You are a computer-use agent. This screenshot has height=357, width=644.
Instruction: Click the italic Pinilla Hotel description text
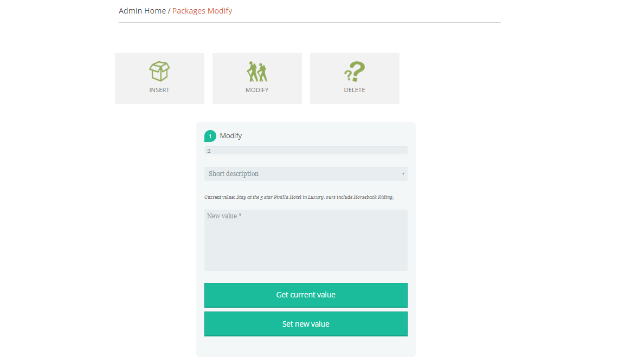[x=315, y=197]
